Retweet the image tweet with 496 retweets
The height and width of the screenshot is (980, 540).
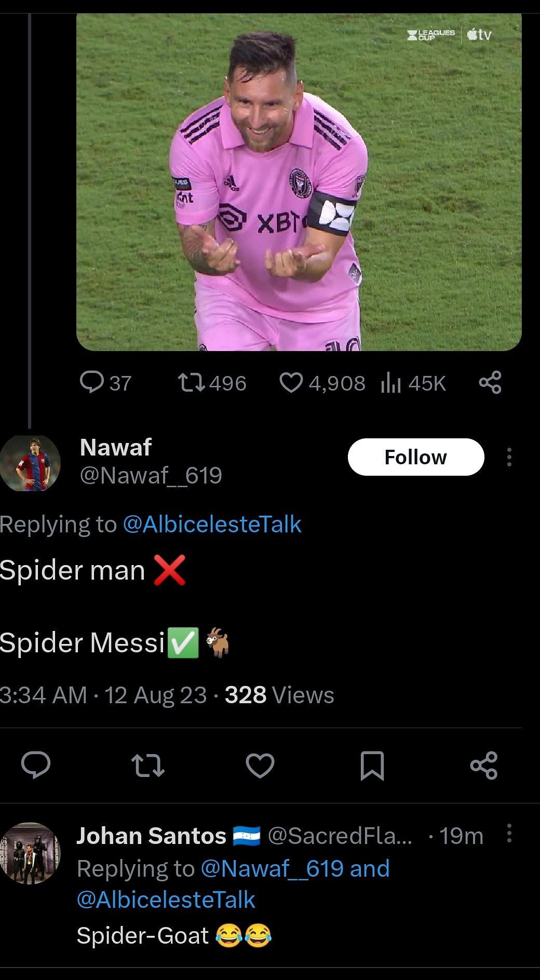tap(191, 383)
